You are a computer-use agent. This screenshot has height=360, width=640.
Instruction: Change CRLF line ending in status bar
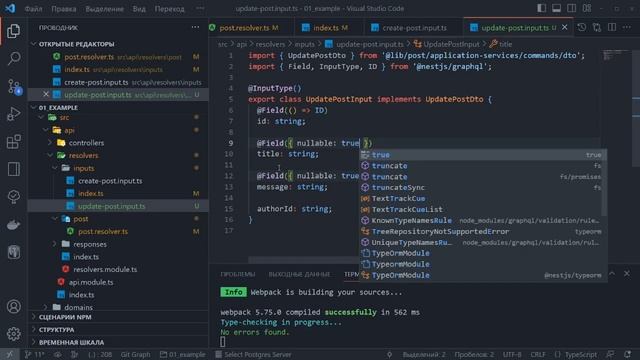click(538, 354)
